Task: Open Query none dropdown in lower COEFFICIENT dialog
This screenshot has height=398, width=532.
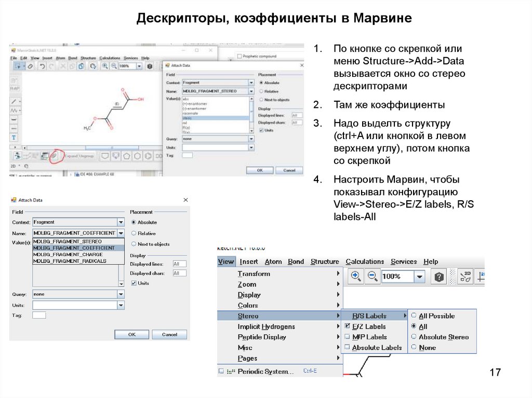Action: click(121, 294)
